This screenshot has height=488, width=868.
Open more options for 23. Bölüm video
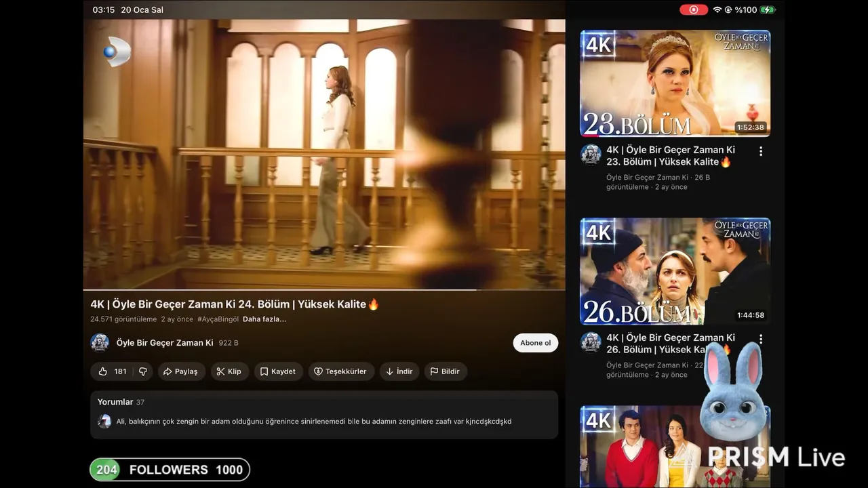pyautogui.click(x=761, y=152)
